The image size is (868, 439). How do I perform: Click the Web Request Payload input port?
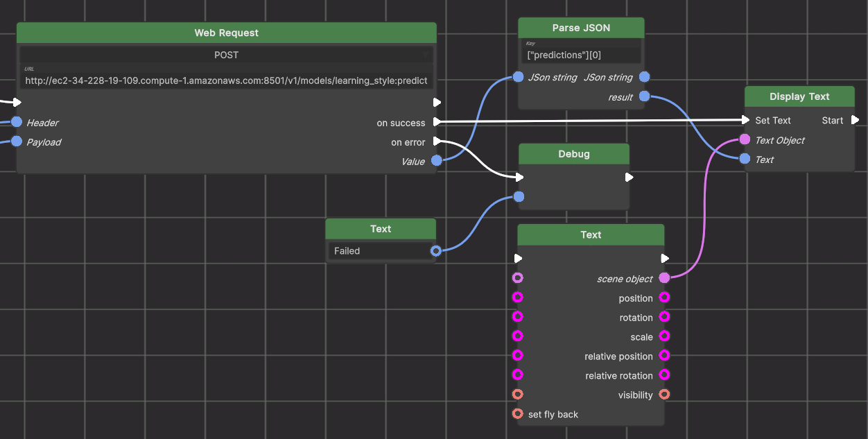[x=17, y=141]
